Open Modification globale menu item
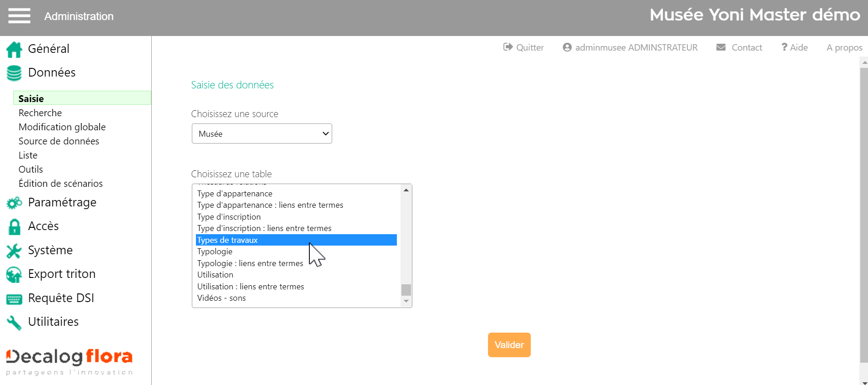 coord(62,127)
